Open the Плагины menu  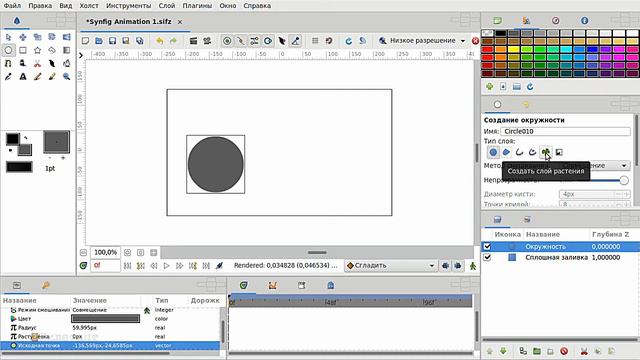tap(197, 6)
